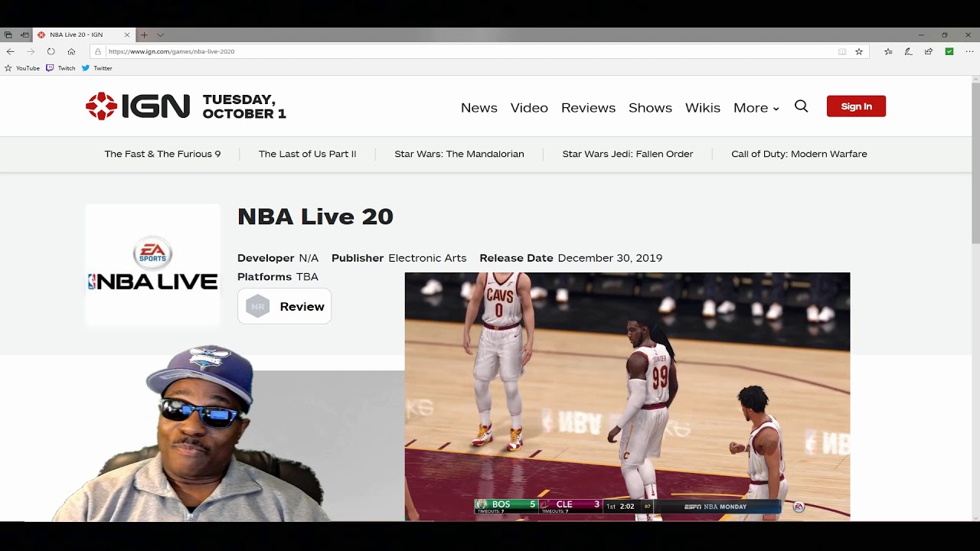Open The Last of Us Part II link

[307, 154]
